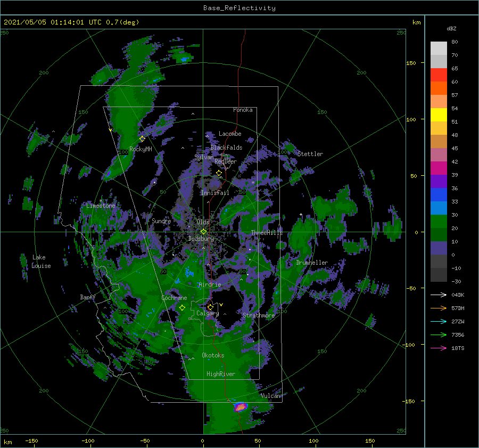Click the Vulcan city label
This screenshot has height=448, width=479.
270,396
